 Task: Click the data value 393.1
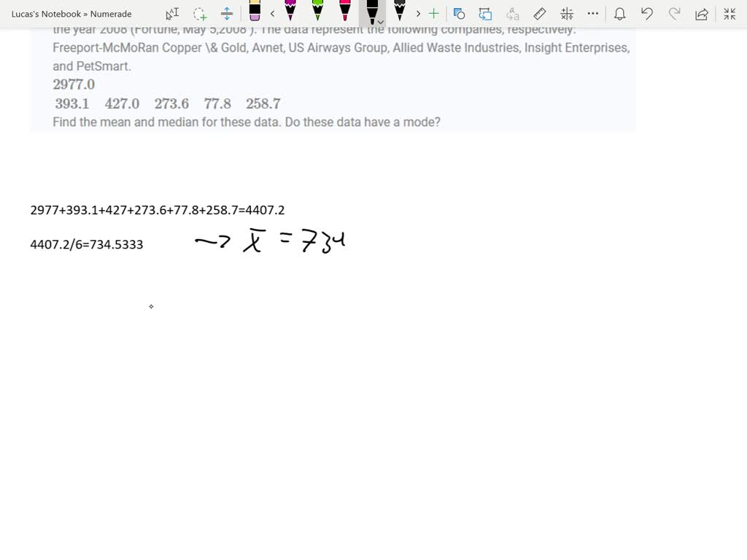[x=72, y=104]
